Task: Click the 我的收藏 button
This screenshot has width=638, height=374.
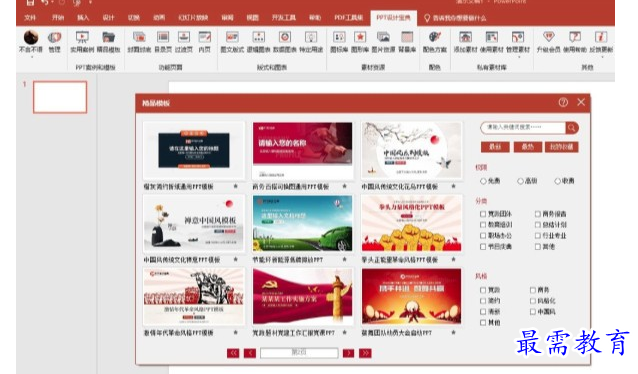Action: click(x=561, y=147)
